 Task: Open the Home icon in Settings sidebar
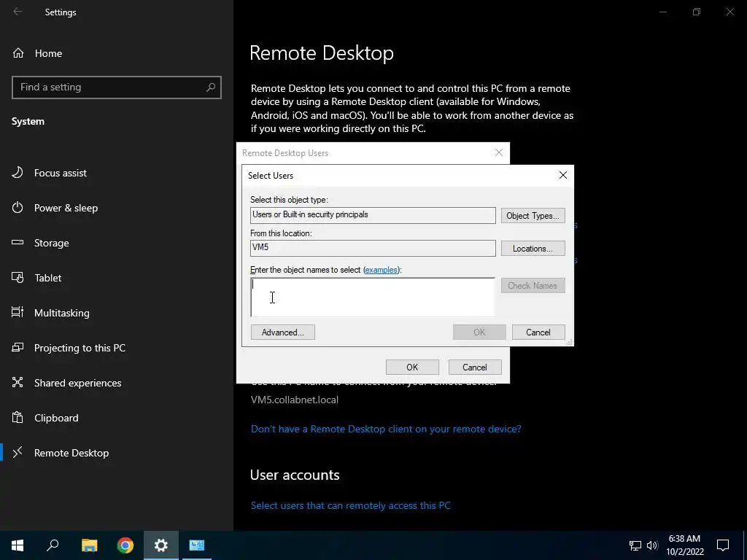point(18,53)
